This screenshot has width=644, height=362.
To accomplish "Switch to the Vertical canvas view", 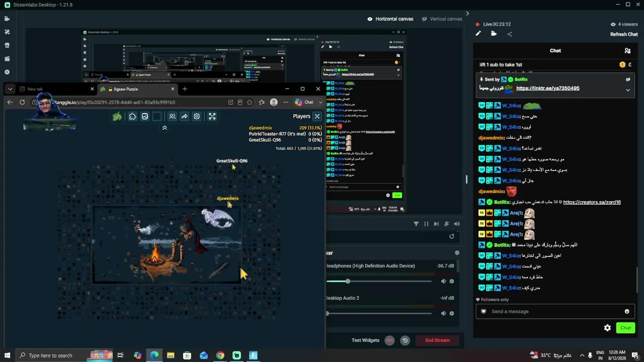I will click(442, 19).
